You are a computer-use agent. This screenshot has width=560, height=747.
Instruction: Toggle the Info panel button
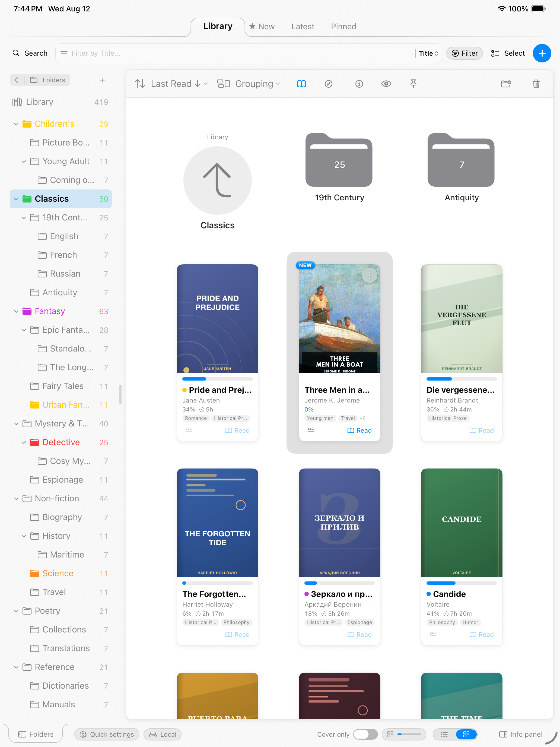(x=520, y=734)
